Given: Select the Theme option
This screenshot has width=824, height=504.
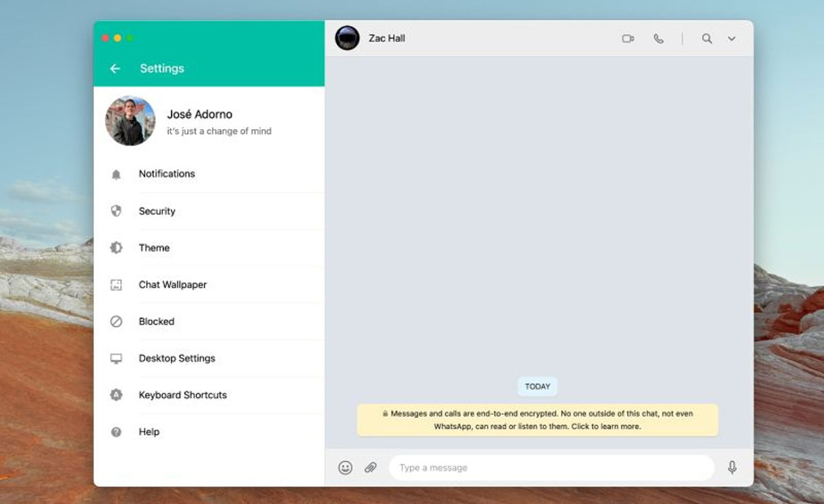Looking at the screenshot, I should [154, 248].
